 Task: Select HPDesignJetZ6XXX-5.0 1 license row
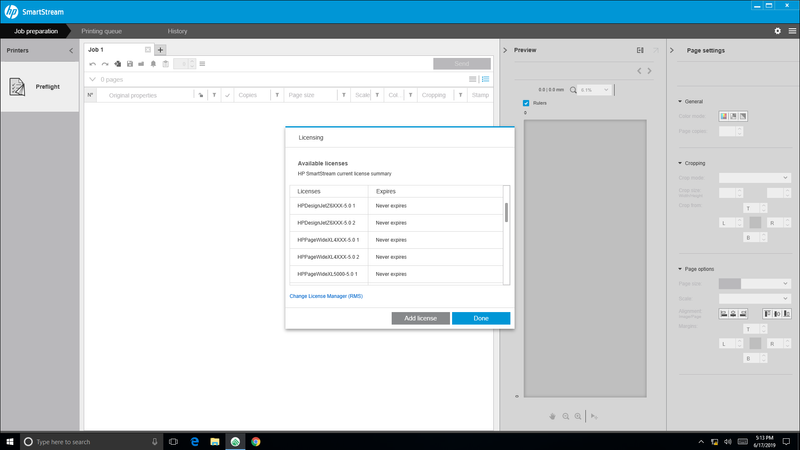(x=396, y=206)
